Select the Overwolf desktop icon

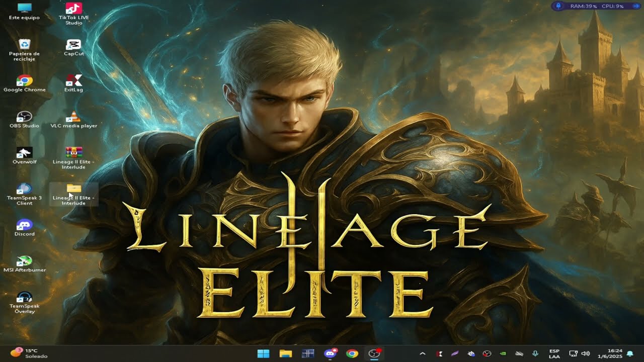click(24, 156)
